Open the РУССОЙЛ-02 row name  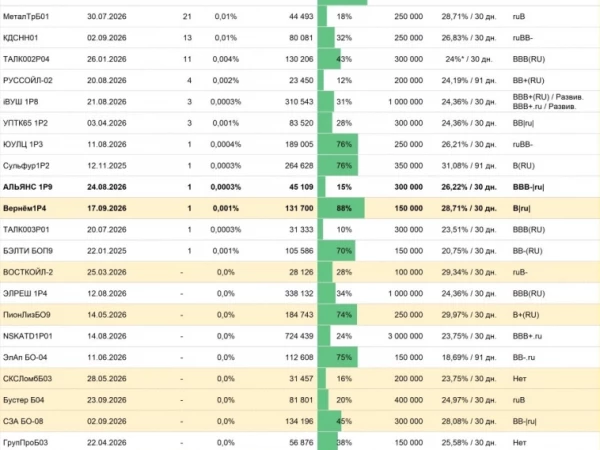point(28,80)
